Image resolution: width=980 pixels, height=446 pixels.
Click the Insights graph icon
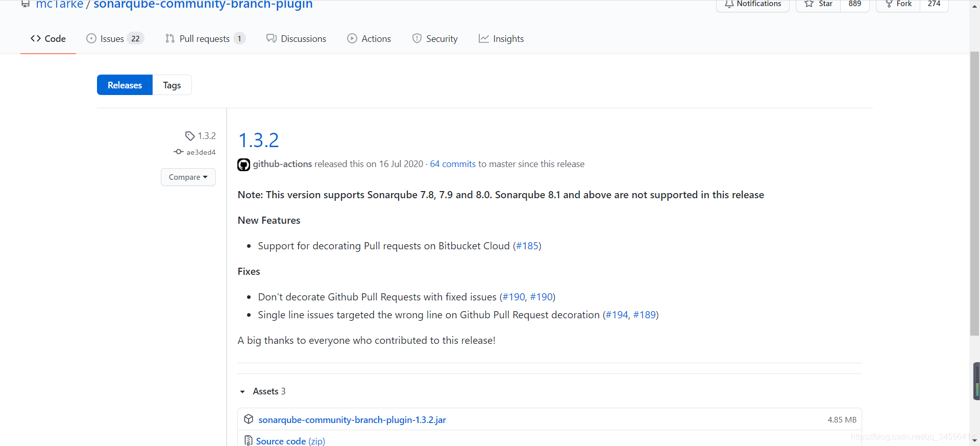[x=484, y=38]
